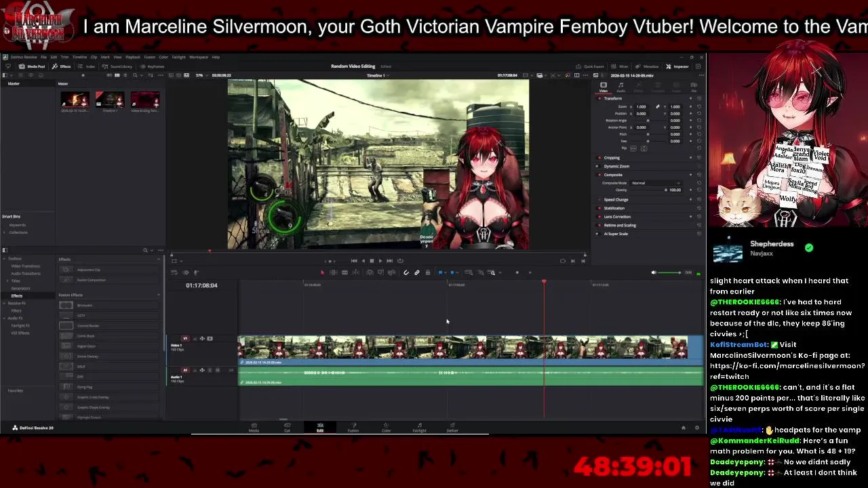Select the arrow Selection mode tool
The width and height of the screenshot is (868, 488).
[x=322, y=272]
